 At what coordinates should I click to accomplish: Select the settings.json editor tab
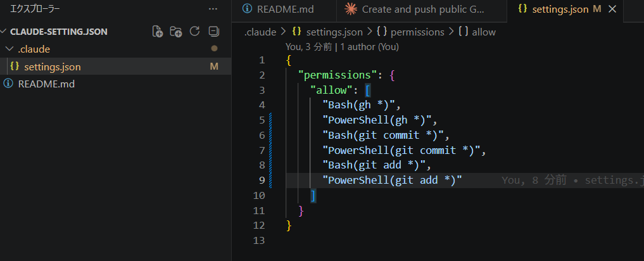(560, 10)
